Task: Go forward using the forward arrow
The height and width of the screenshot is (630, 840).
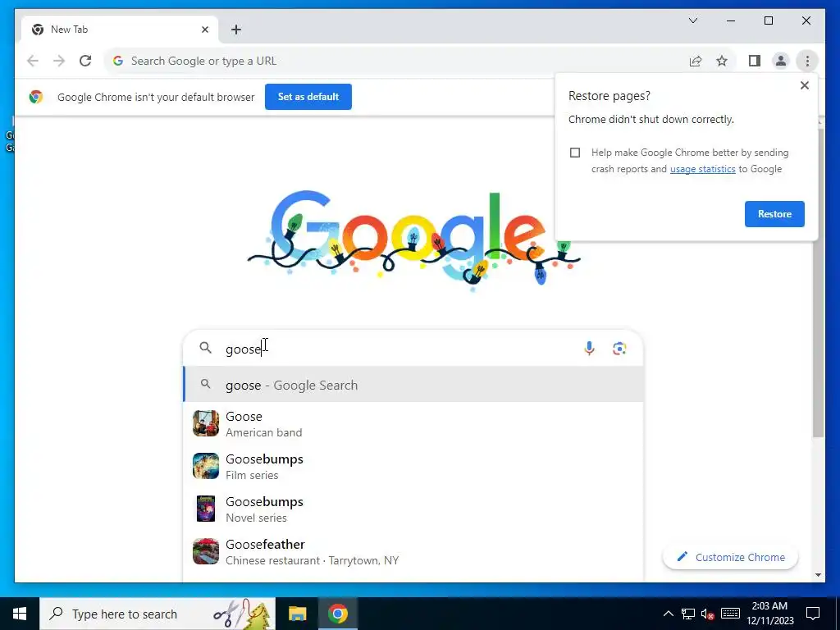Action: 59,61
